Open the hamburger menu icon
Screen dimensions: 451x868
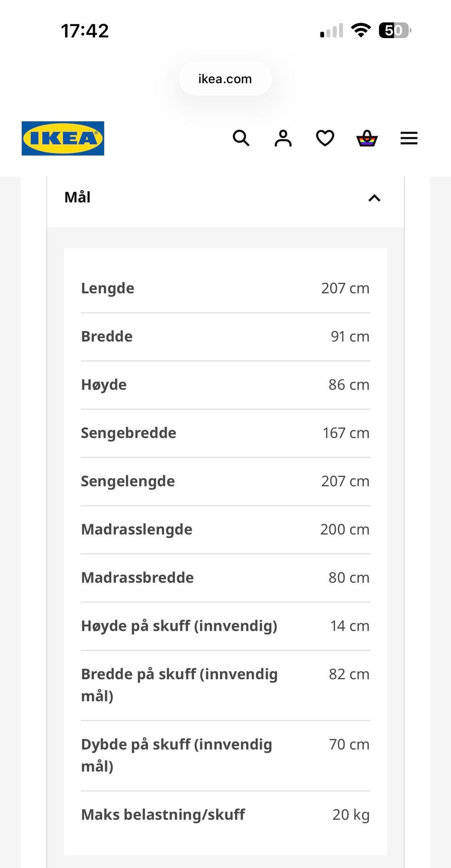click(x=409, y=138)
